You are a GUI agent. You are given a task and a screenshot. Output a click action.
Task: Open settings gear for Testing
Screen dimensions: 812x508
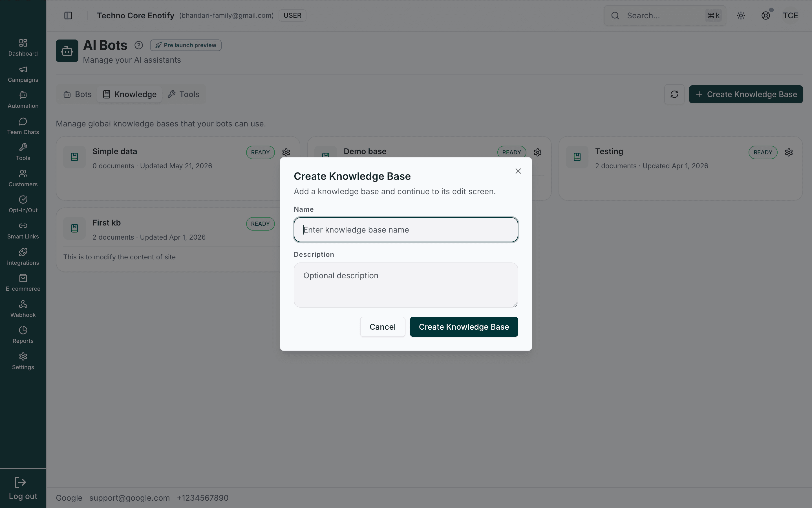pyautogui.click(x=789, y=152)
